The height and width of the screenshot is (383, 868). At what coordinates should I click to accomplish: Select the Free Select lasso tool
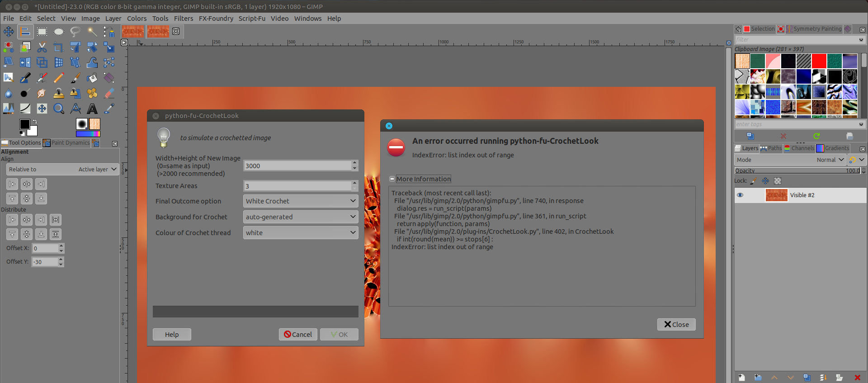[75, 31]
